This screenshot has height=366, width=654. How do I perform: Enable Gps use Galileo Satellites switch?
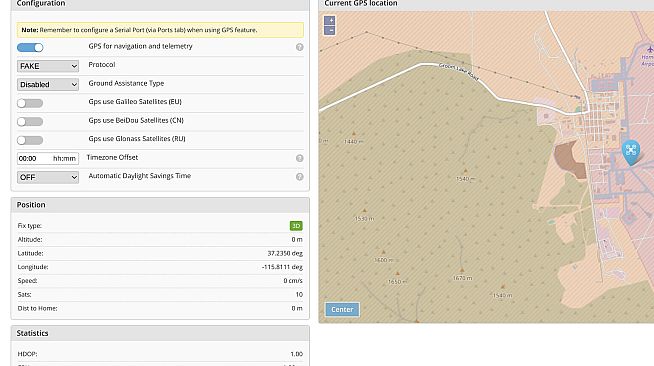click(x=30, y=103)
